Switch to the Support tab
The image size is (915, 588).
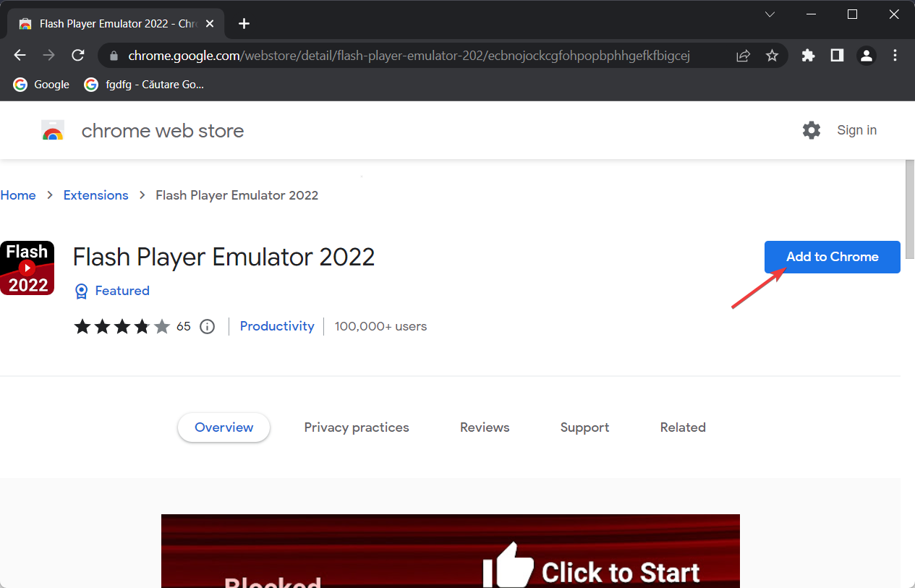point(584,427)
